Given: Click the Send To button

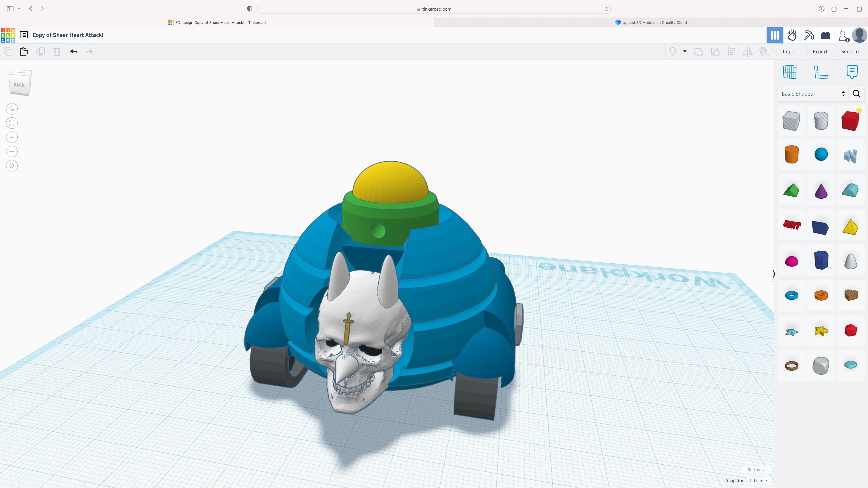Looking at the screenshot, I should (x=850, y=52).
